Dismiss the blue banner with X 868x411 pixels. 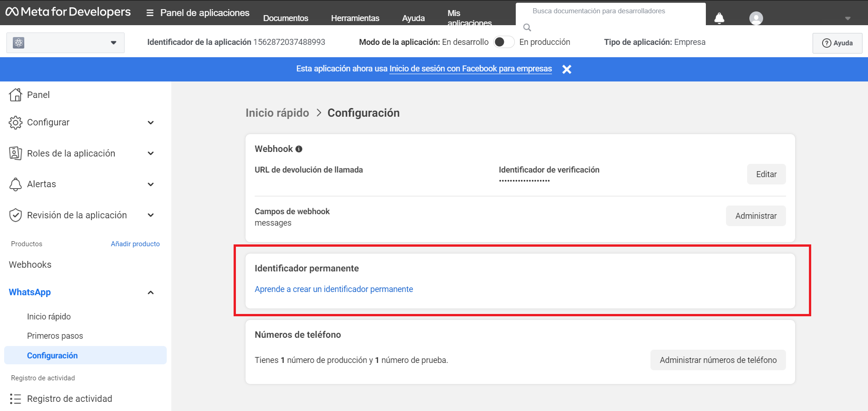(x=567, y=69)
